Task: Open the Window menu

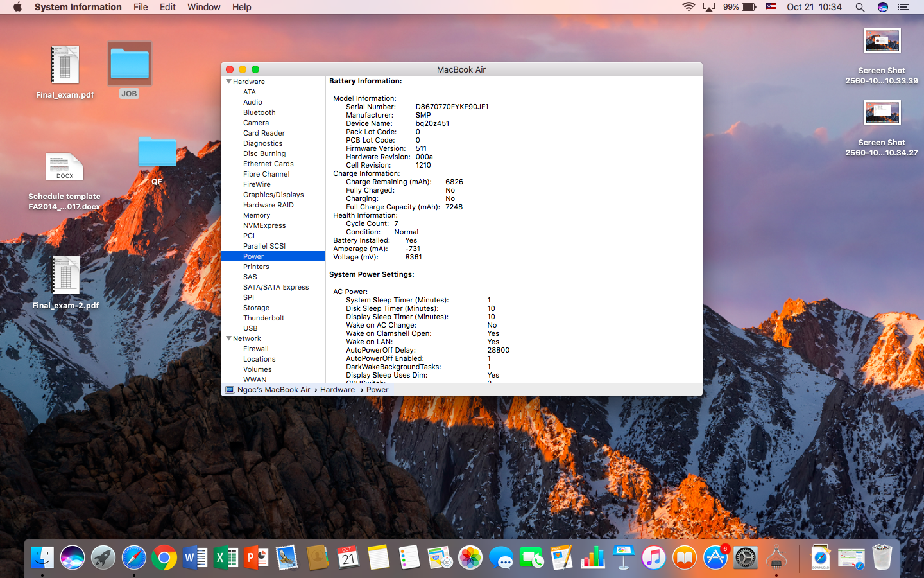Action: [x=203, y=7]
